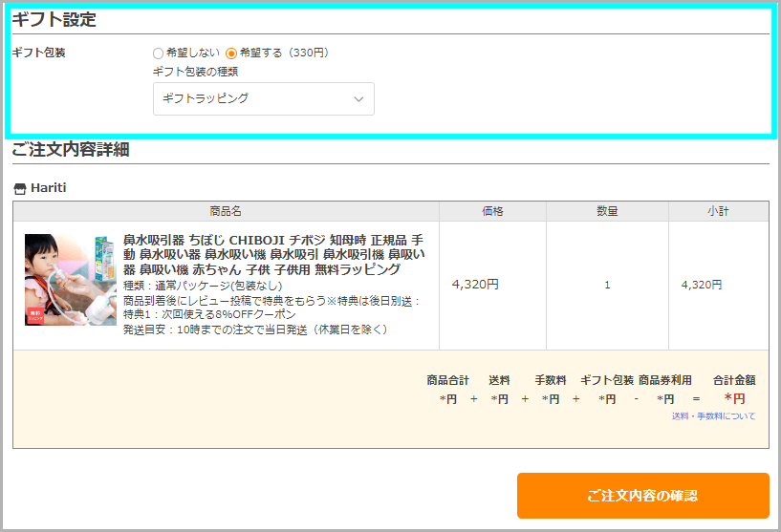781x532 pixels.
Task: Click ギフト設定 heading
Action: pyautogui.click(x=54, y=20)
